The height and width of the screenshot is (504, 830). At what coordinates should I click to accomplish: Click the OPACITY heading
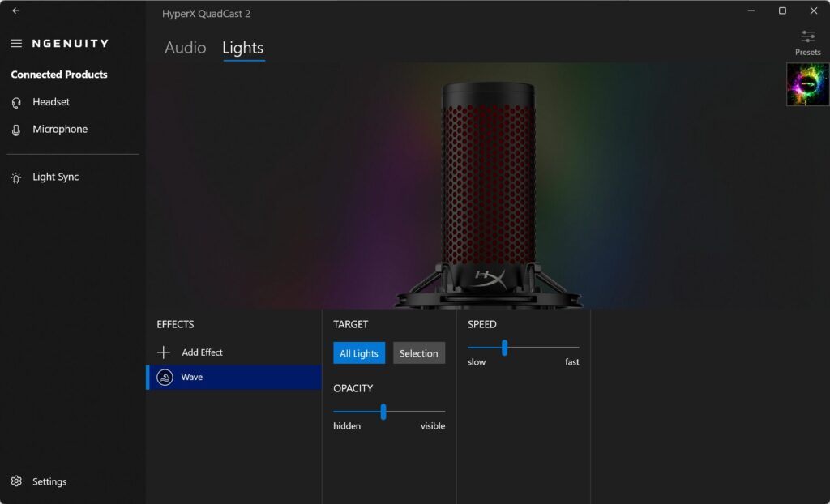(353, 389)
